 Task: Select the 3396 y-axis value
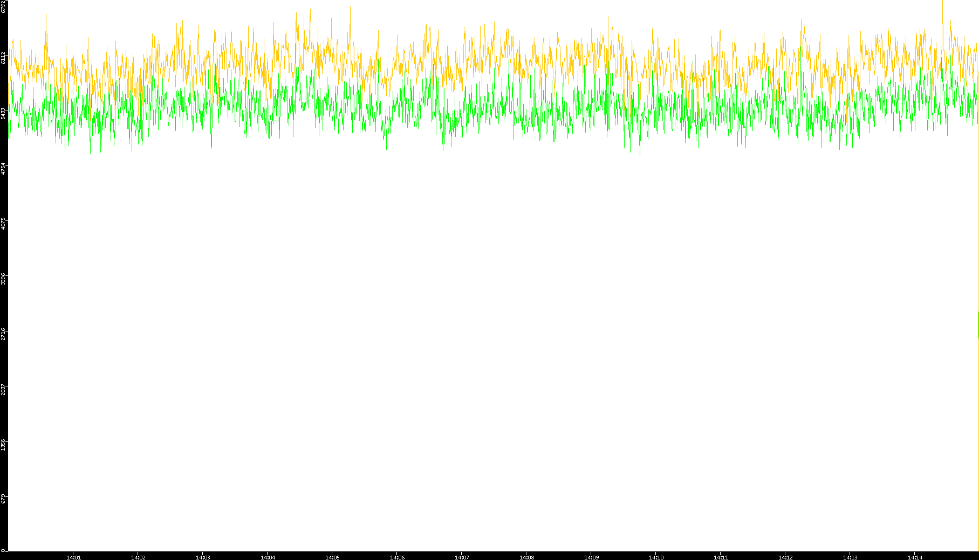[x=4, y=279]
